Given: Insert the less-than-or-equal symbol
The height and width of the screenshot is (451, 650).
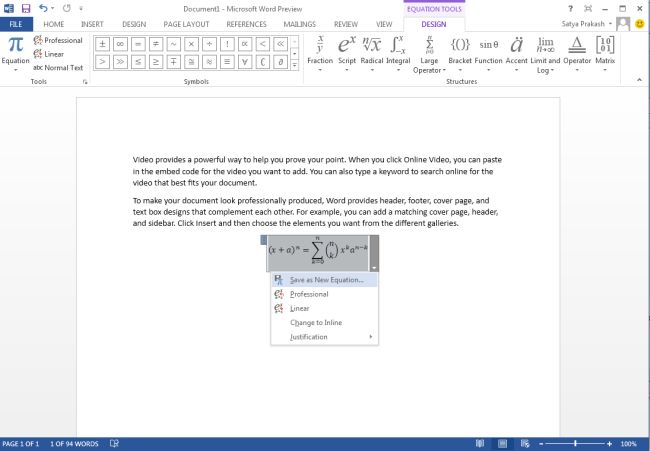Looking at the screenshot, I should tap(138, 62).
